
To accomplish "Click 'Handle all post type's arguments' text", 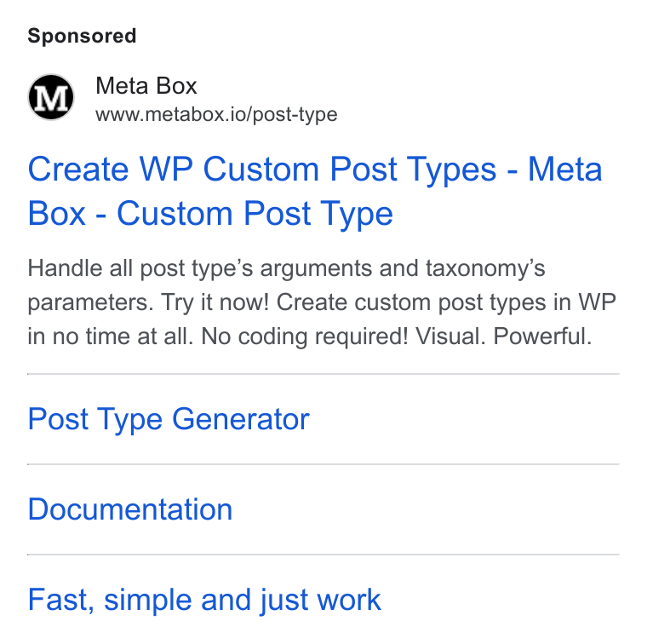I will point(200,268).
